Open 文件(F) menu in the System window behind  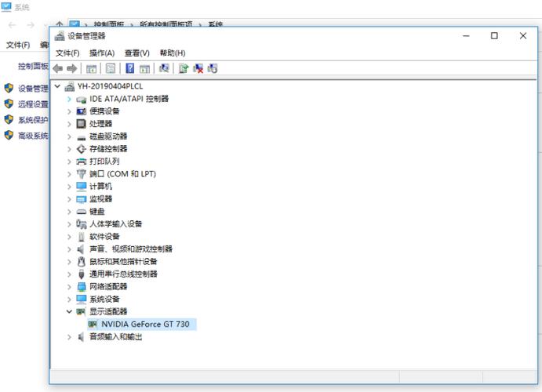(x=18, y=45)
